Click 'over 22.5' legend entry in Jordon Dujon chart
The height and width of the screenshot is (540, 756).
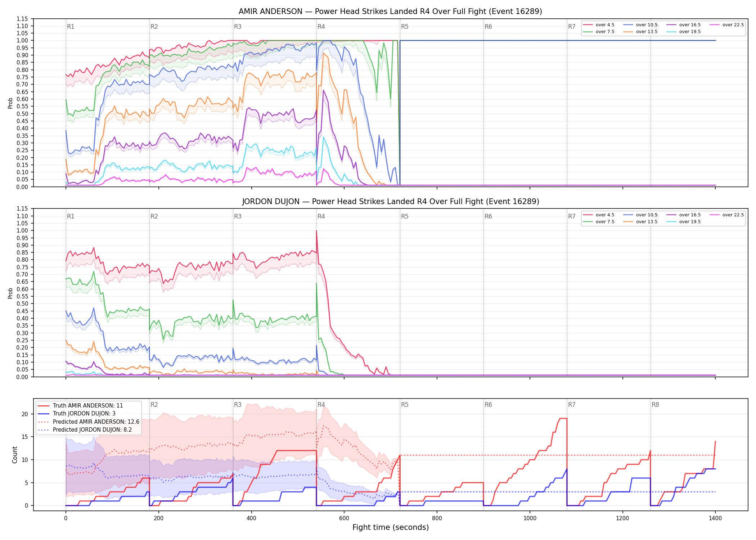727,215
